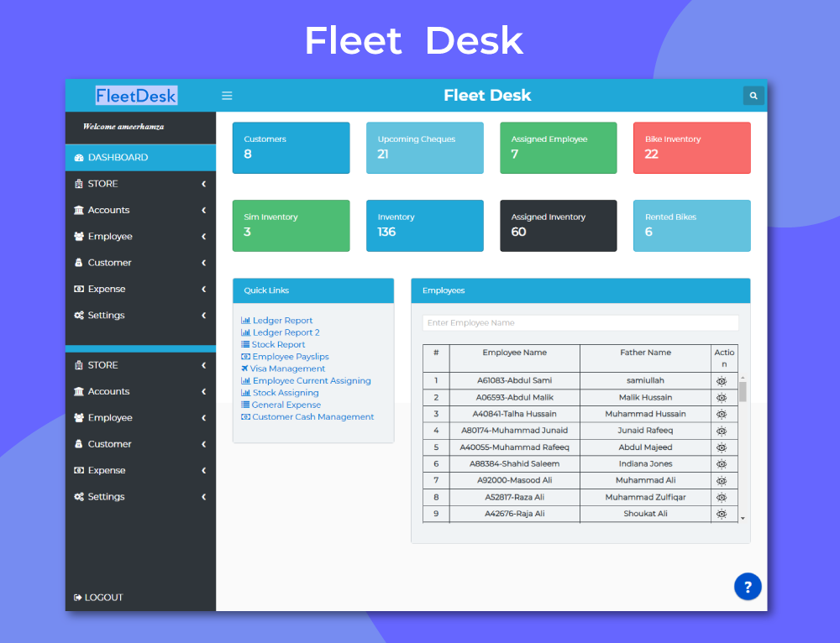Click the Employee Current Assigning chart icon
This screenshot has height=643, width=840.
(245, 380)
